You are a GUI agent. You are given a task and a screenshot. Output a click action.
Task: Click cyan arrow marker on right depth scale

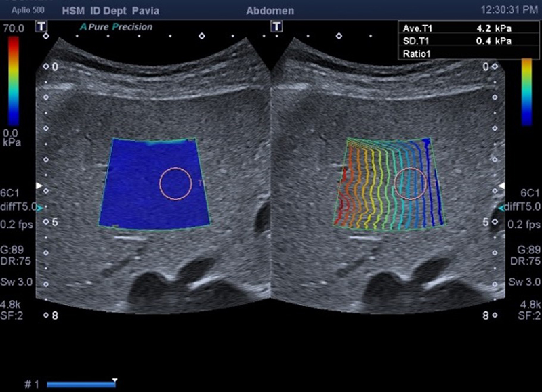(x=502, y=207)
